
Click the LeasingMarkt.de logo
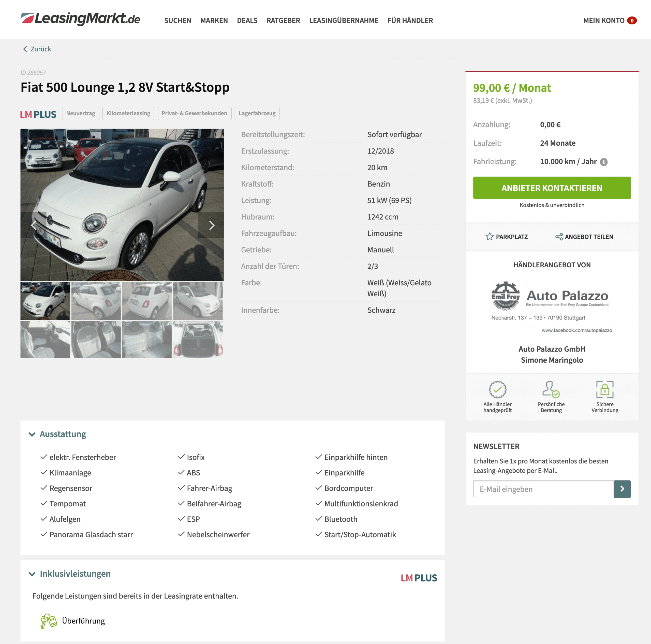tap(81, 19)
